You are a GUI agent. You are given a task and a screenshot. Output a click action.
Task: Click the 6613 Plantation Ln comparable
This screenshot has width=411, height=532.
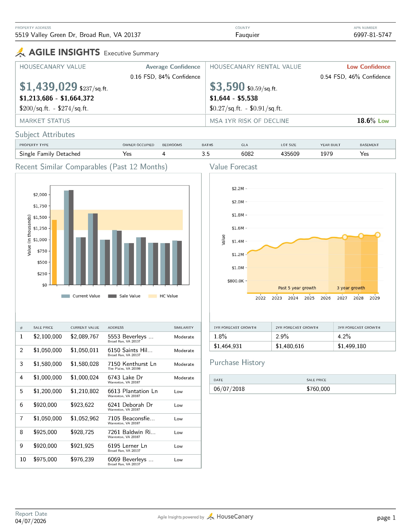coord(132,391)
